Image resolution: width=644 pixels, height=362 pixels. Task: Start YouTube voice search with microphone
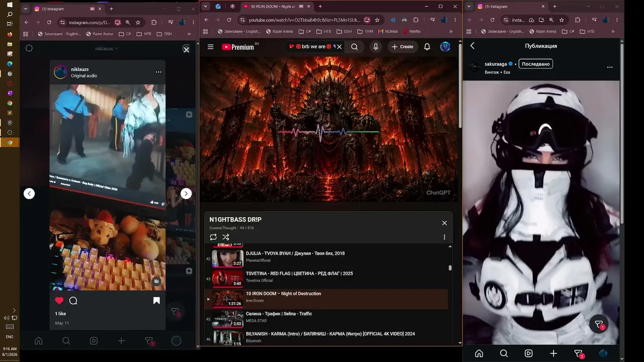[375, 47]
